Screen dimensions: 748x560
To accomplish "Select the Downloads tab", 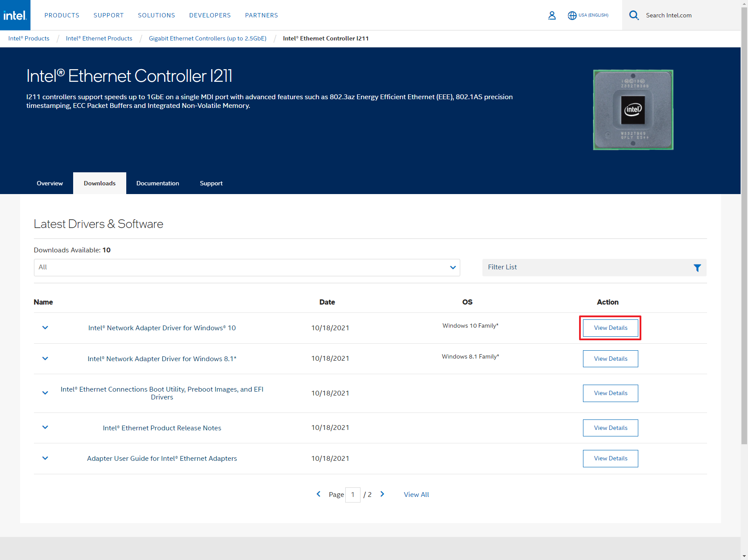I will click(100, 183).
